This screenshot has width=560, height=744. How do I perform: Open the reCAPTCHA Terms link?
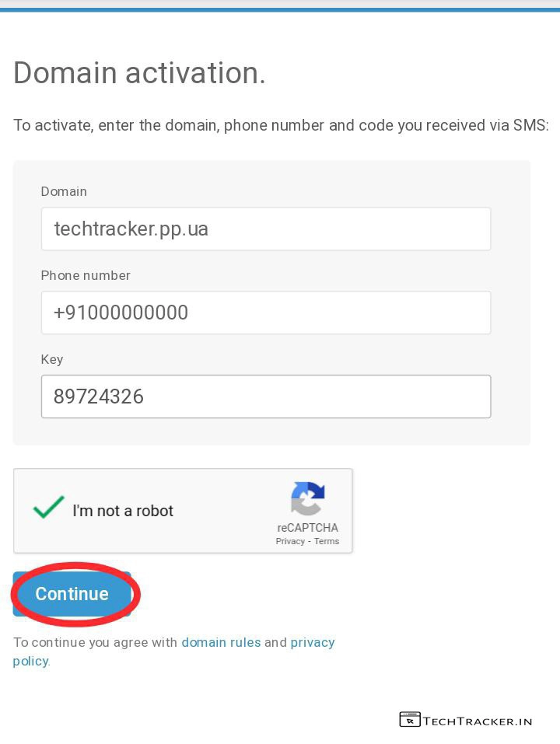[x=327, y=541]
